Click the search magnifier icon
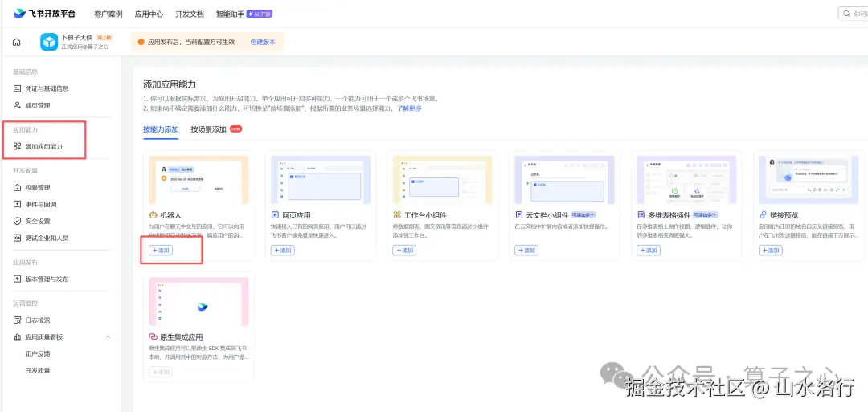 coord(846,14)
